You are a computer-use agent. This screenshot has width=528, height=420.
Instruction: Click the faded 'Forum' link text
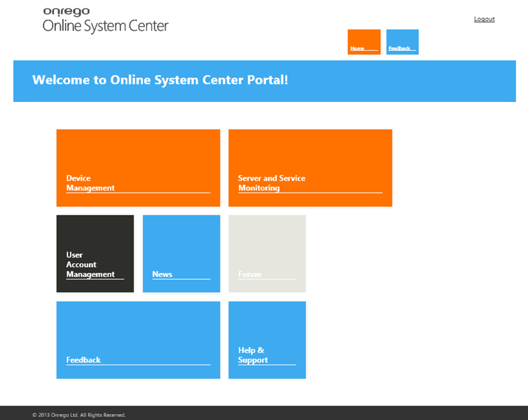click(250, 275)
